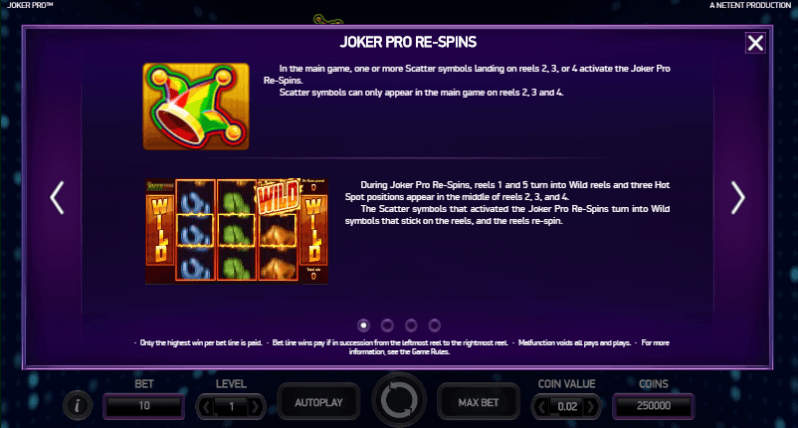Decrease the bet level arrow

tap(206, 407)
